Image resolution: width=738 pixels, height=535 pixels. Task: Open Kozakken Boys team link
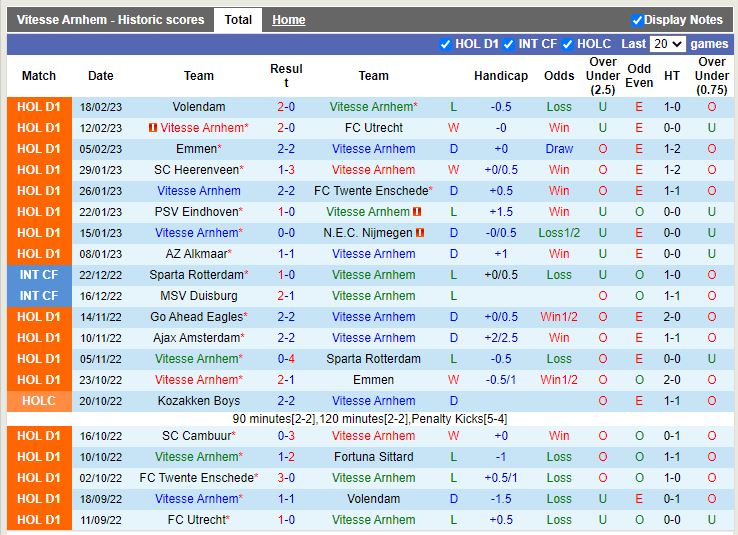click(x=199, y=401)
